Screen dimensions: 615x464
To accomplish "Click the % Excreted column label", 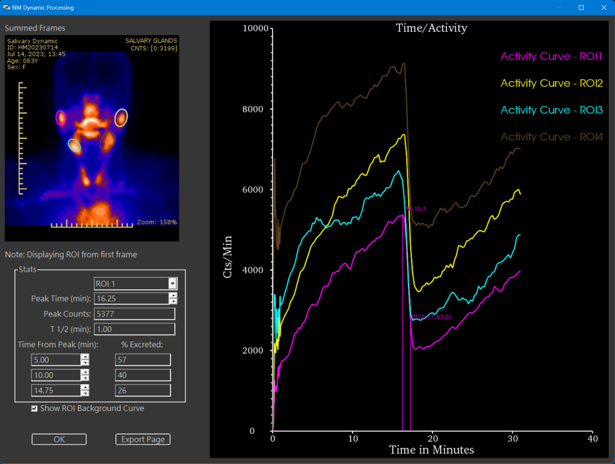I will click(142, 344).
